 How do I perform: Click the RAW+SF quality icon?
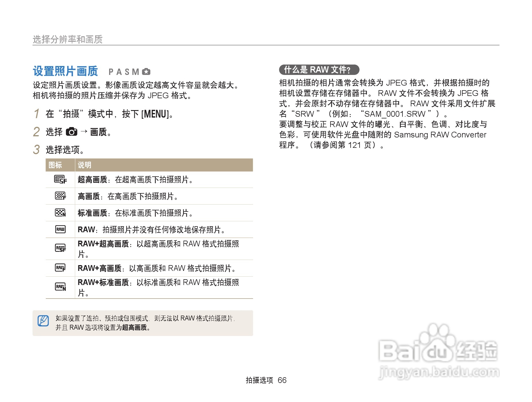coord(60,248)
